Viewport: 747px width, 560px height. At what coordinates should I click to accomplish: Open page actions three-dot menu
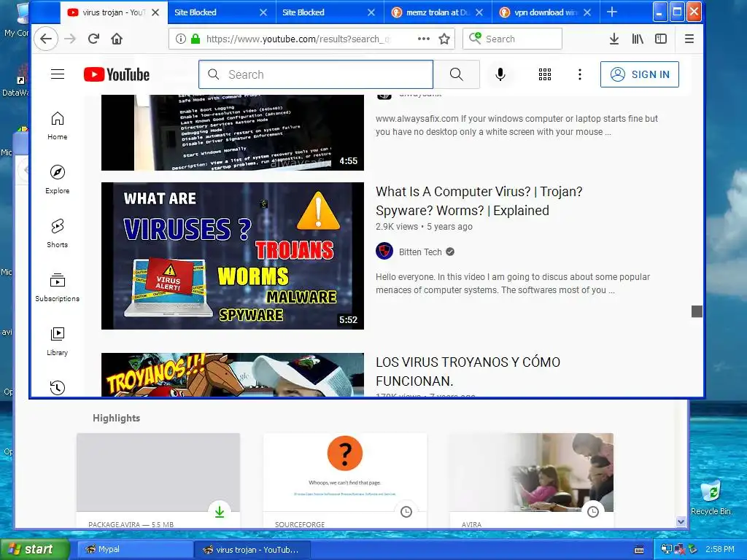tap(424, 39)
